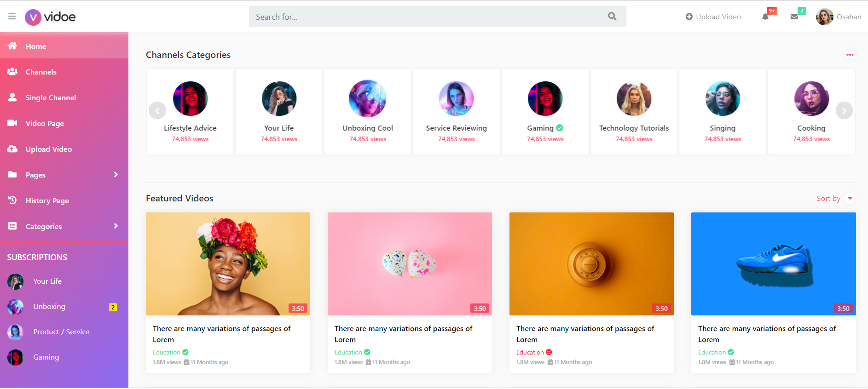868x389 pixels.
Task: Open the blue sneaker video thumbnail
Action: [773, 264]
